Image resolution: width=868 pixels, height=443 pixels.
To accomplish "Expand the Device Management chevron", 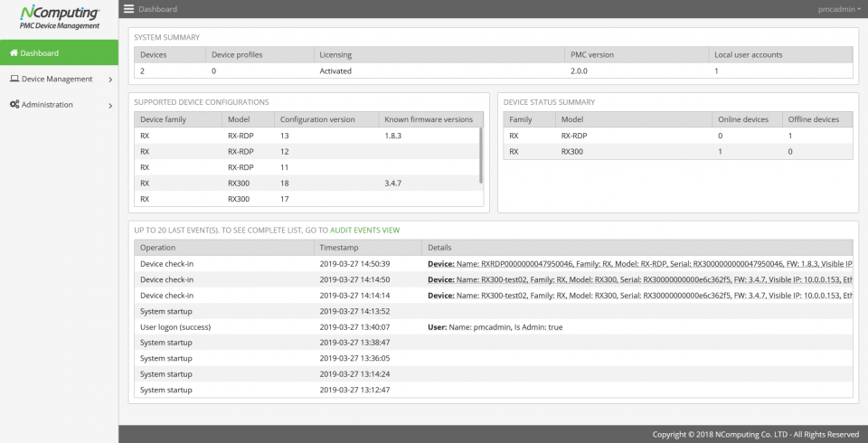I will (x=109, y=80).
